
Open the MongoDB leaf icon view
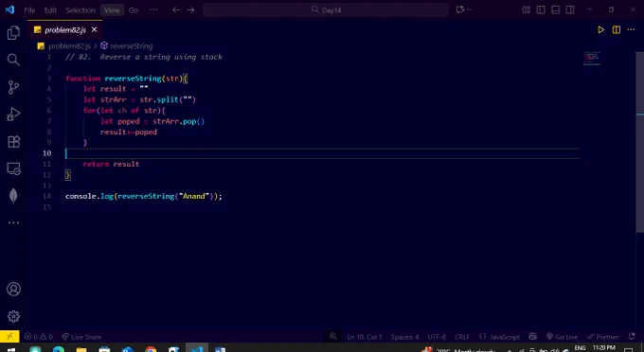click(13, 196)
